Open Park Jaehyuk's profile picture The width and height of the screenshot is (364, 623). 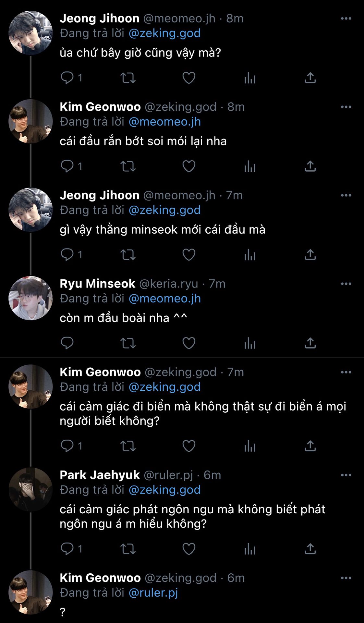pos(30,490)
